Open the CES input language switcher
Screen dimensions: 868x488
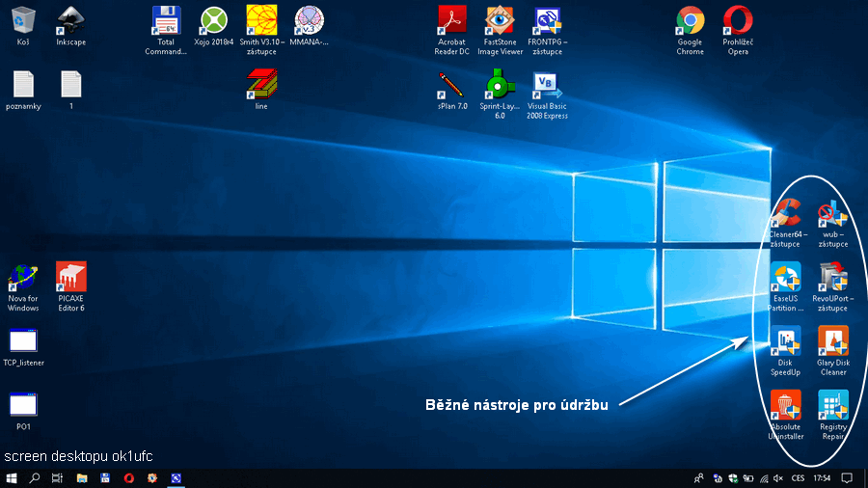tap(798, 478)
